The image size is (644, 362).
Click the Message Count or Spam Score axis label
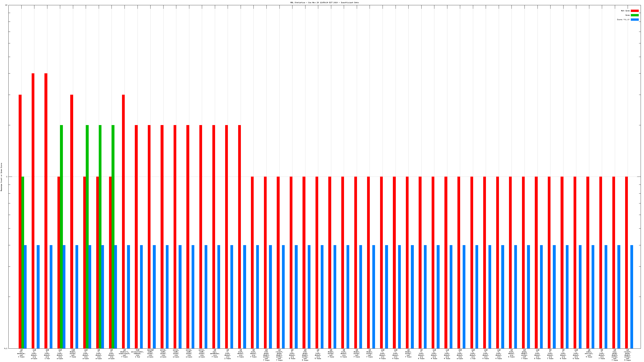coord(1,177)
